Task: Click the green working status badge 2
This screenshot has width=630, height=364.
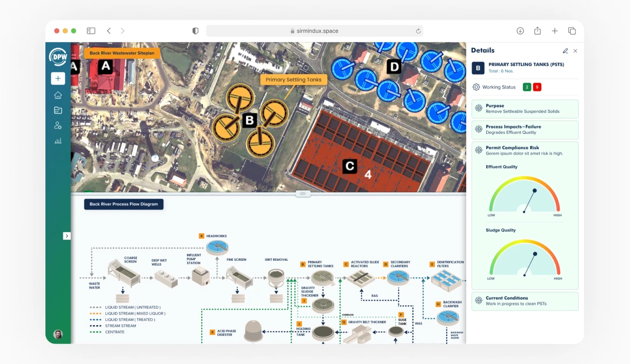Action: coord(527,87)
